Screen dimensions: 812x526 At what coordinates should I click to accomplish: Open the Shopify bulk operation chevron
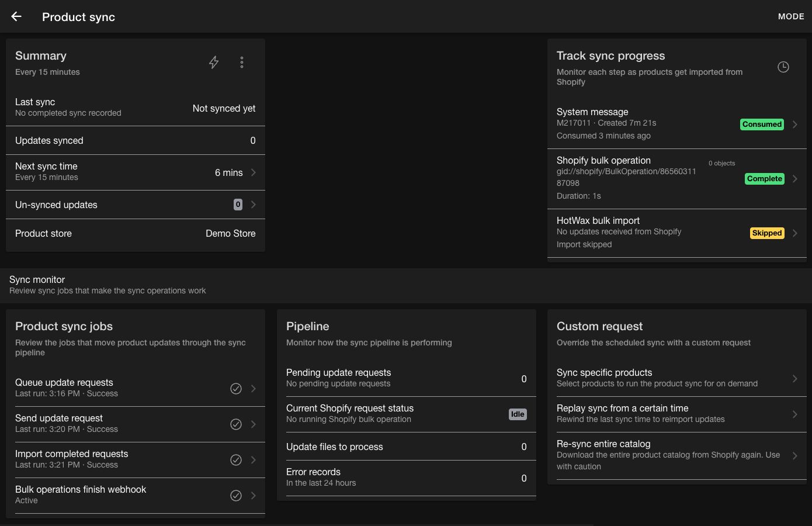click(x=795, y=179)
